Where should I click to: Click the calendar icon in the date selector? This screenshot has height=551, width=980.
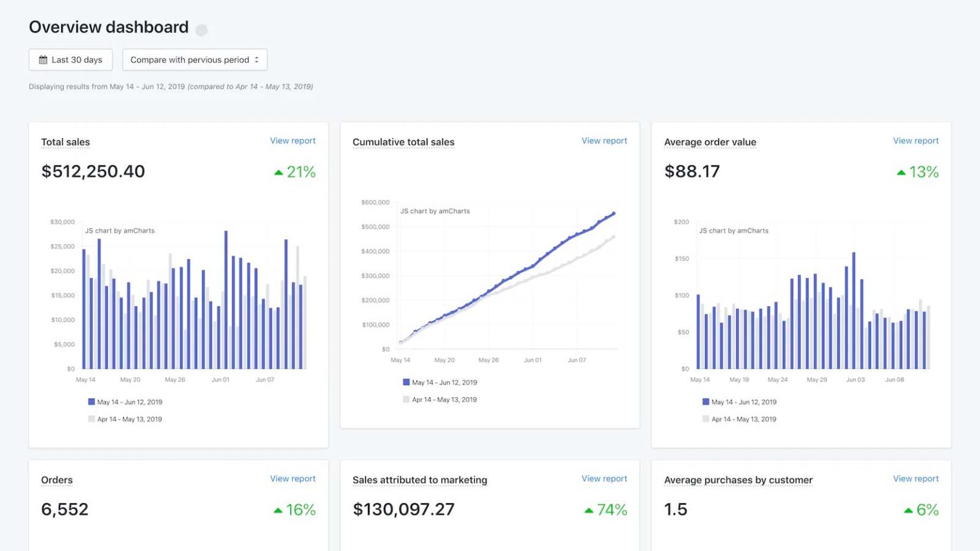coord(43,59)
